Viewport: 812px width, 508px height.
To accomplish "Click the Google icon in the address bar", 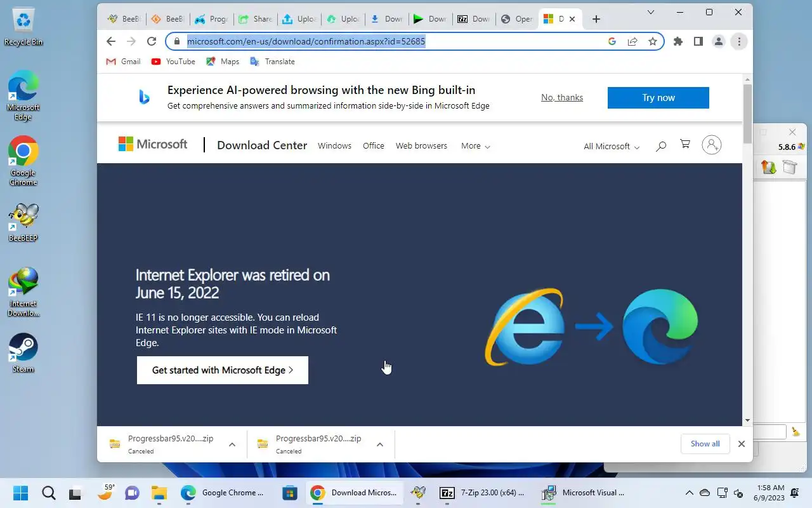I will [612, 41].
